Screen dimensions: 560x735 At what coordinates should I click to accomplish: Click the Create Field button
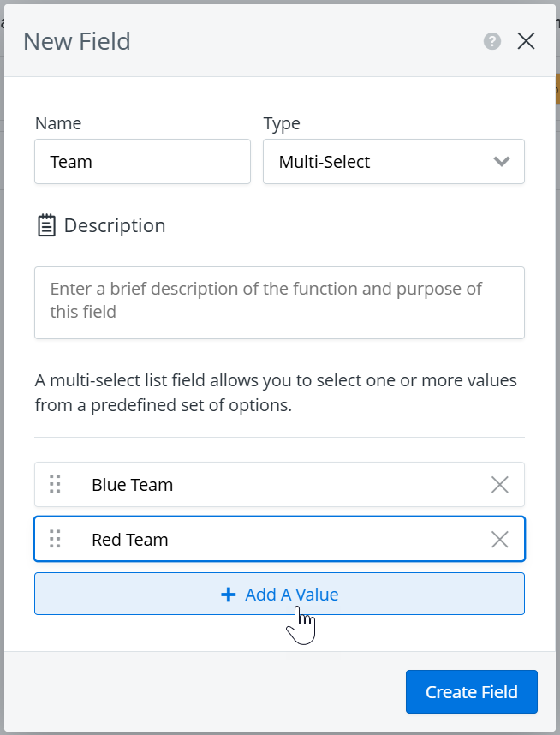point(471,691)
